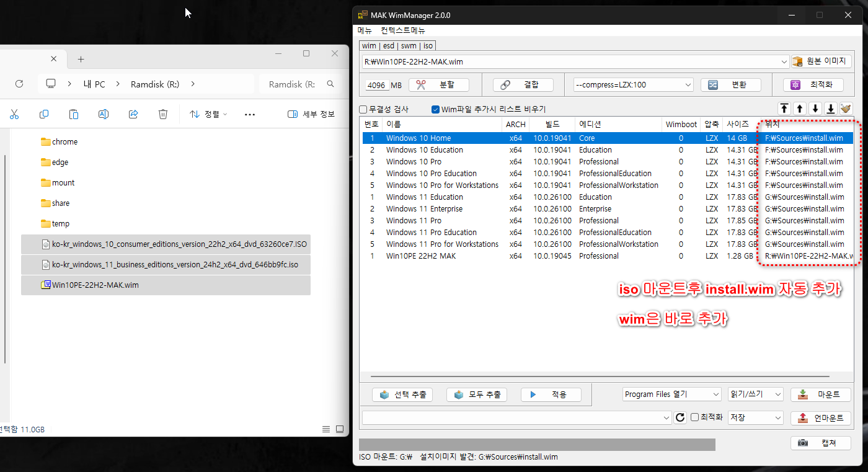Open the 저장 dropdown
This screenshot has height=472, width=868.
tap(756, 418)
